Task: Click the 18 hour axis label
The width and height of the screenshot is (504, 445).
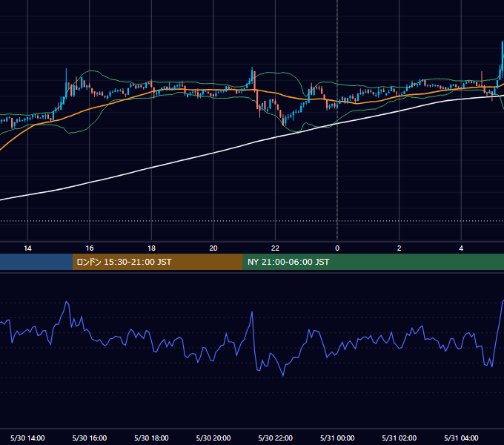Action: tap(151, 248)
